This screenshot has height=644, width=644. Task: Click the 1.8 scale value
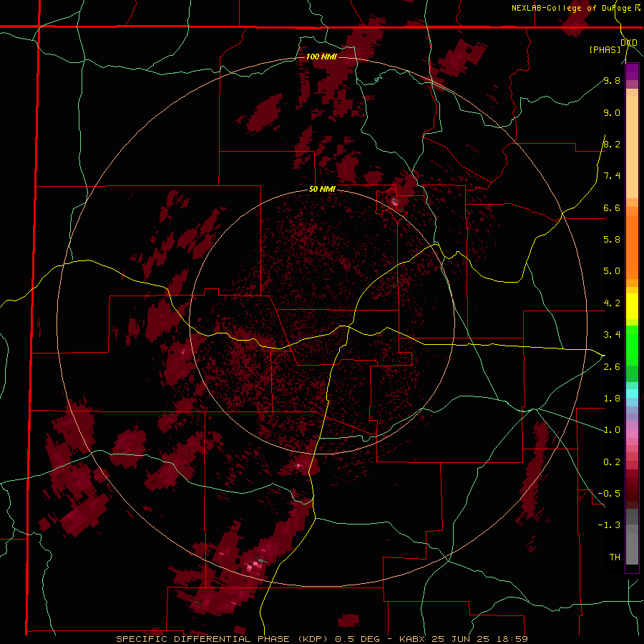point(612,399)
